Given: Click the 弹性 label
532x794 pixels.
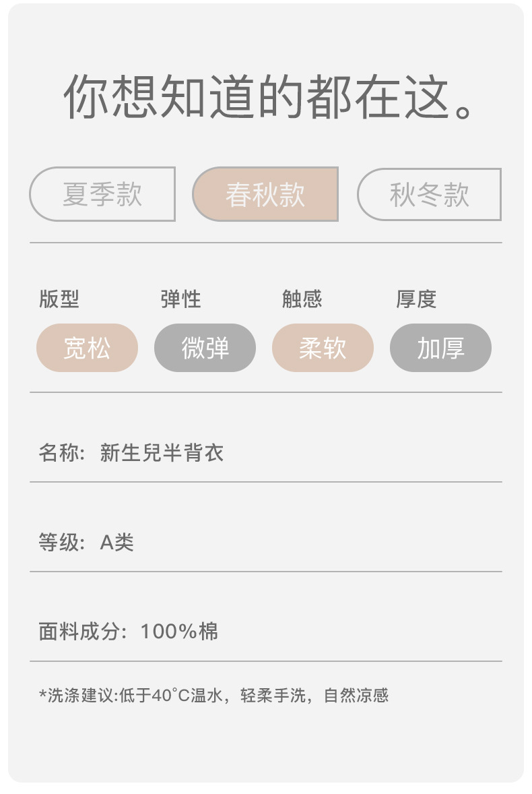Looking at the screenshot, I should (180, 299).
